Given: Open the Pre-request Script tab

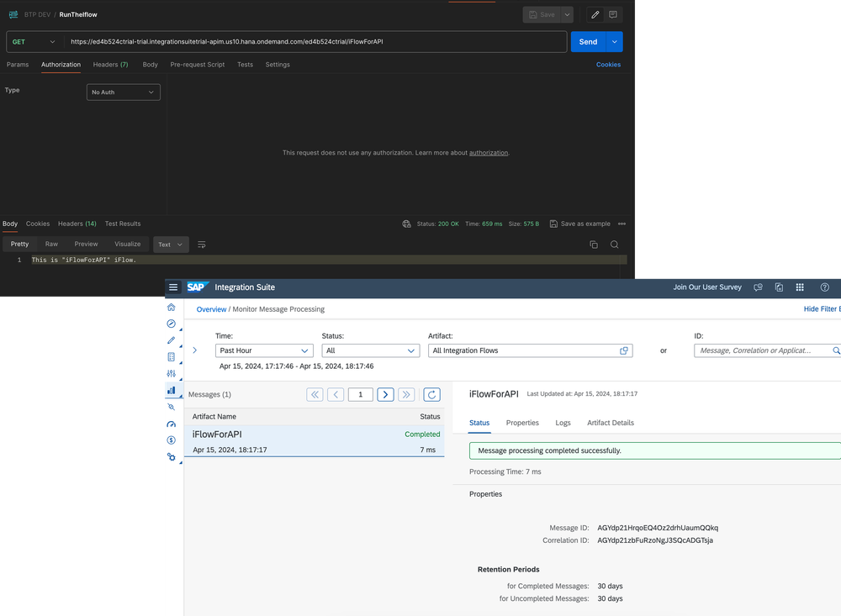Looking at the screenshot, I should tap(198, 64).
